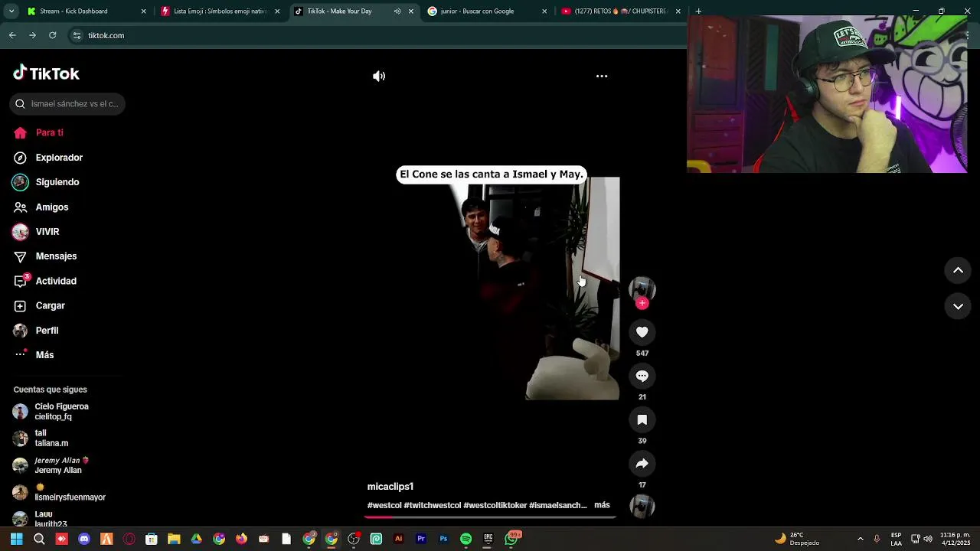
Task: Open the 26°C weather widget
Action: click(797, 539)
